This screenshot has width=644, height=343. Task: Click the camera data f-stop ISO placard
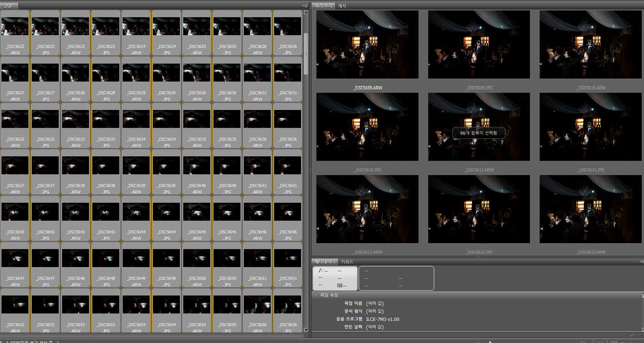335,278
